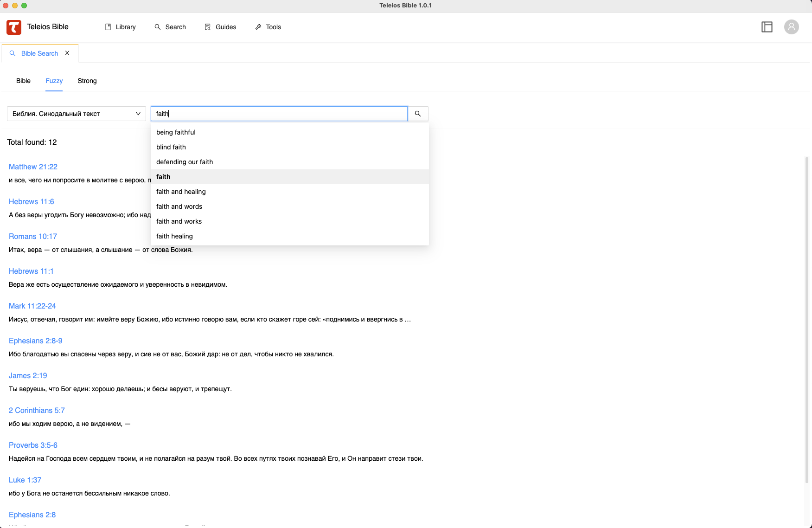Open the Tools menu
The width and height of the screenshot is (812, 528).
[268, 27]
